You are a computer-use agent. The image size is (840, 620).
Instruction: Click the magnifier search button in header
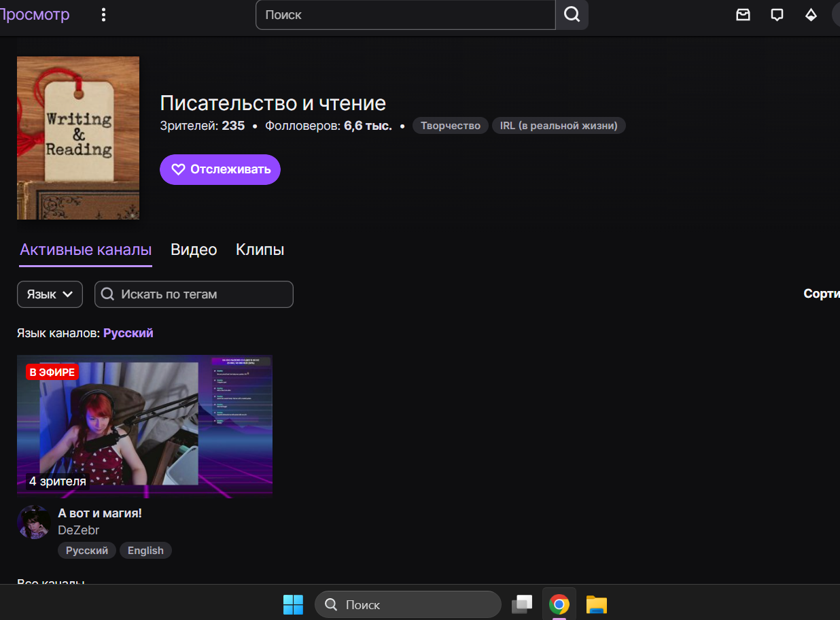click(x=572, y=14)
